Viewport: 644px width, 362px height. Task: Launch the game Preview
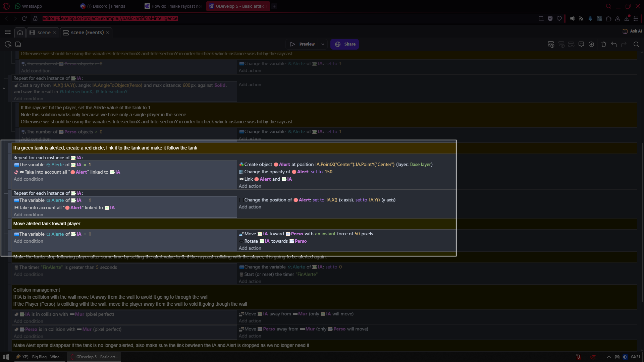302,44
